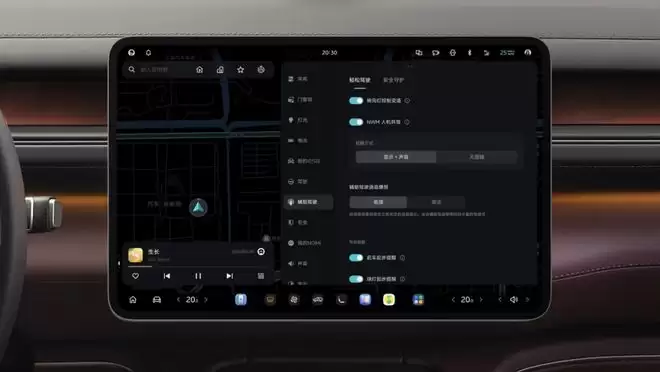Viewport: 660px width, 372px height.
Task: Open the fan climate icon in dock
Action: [x=294, y=300]
